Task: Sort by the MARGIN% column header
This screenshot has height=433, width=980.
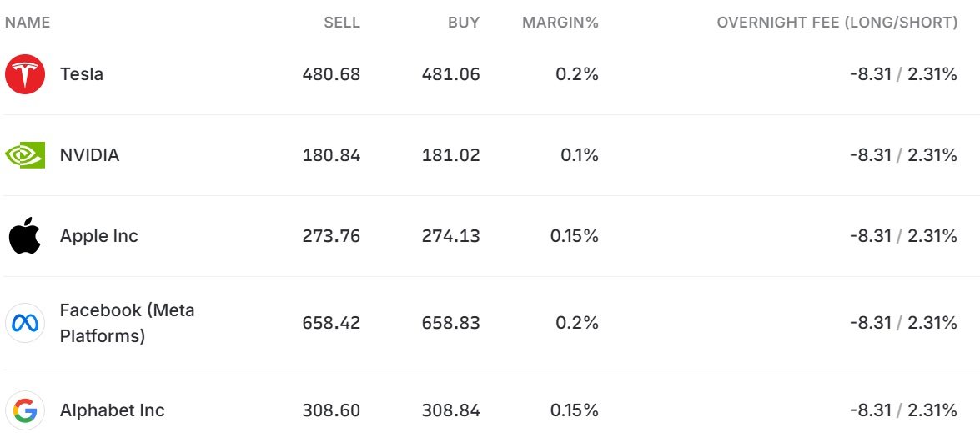Action: point(560,23)
